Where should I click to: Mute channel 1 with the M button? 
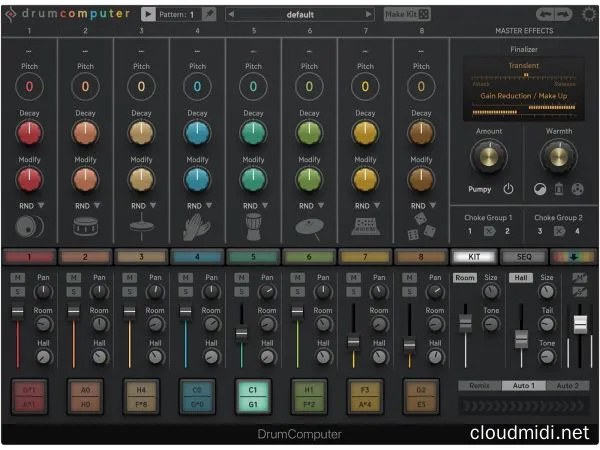[17, 276]
